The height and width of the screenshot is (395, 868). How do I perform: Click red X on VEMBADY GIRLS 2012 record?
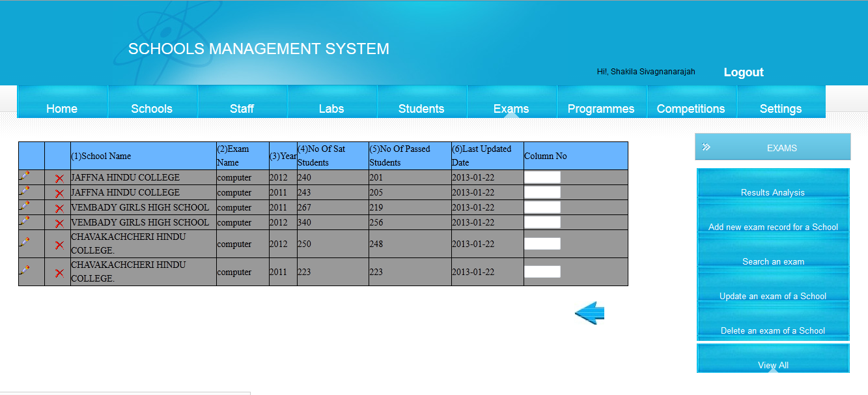[x=58, y=222]
